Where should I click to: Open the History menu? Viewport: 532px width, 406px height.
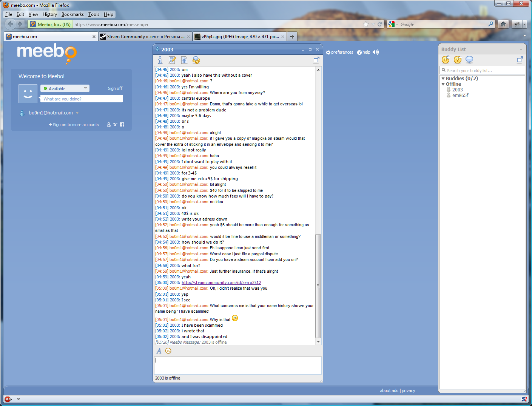coord(50,14)
